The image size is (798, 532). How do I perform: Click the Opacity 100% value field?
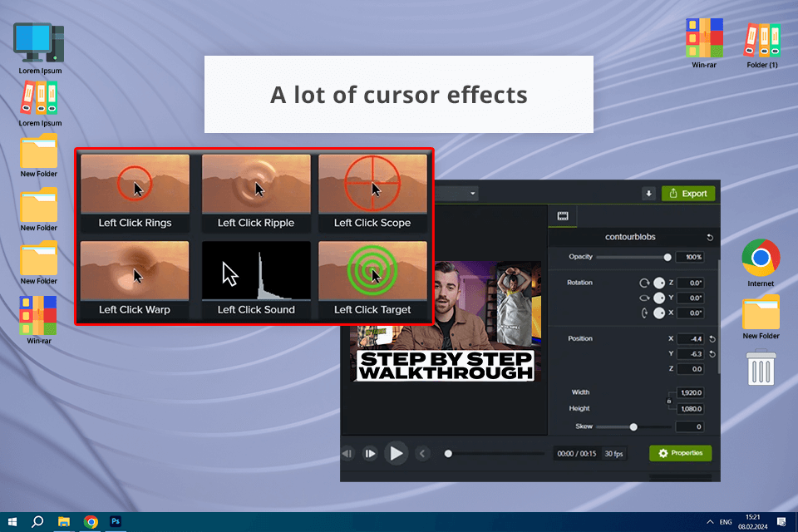pos(690,257)
